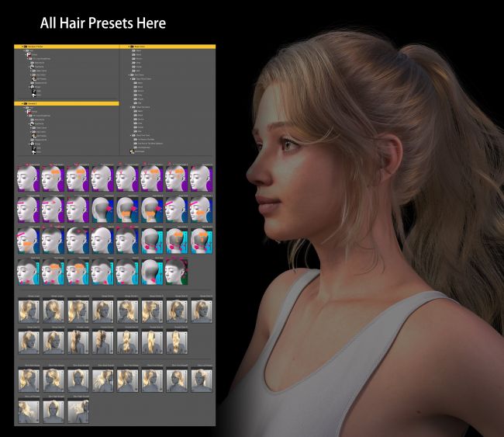The width and height of the screenshot is (504, 437).
Task: Select first blonde hair preset thumbnail
Action: click(29, 310)
